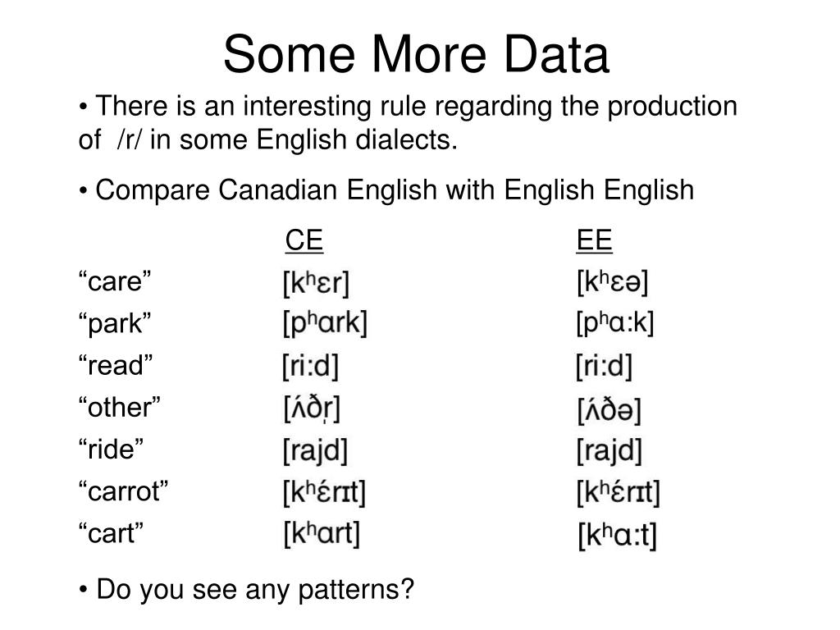Click the Do you see any patterns bullet
Image resolution: width=840 pixels, height=630 pixels.
(x=246, y=589)
